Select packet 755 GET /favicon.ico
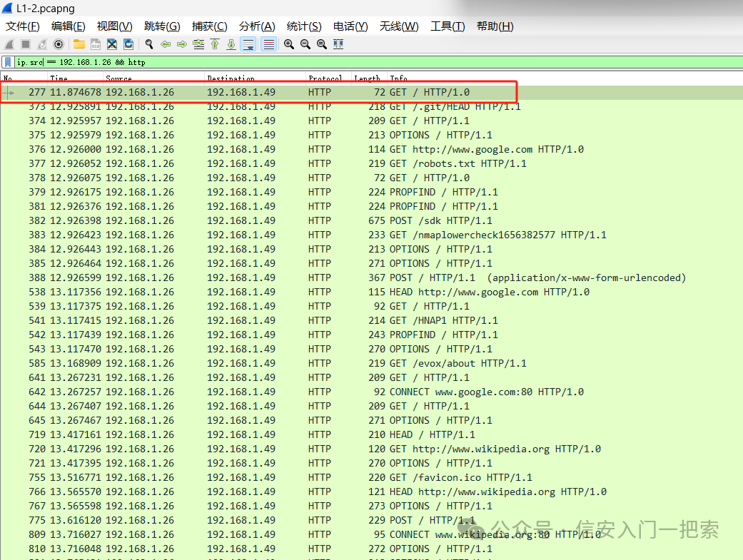Viewport: 743px width, 560px height. point(371,477)
